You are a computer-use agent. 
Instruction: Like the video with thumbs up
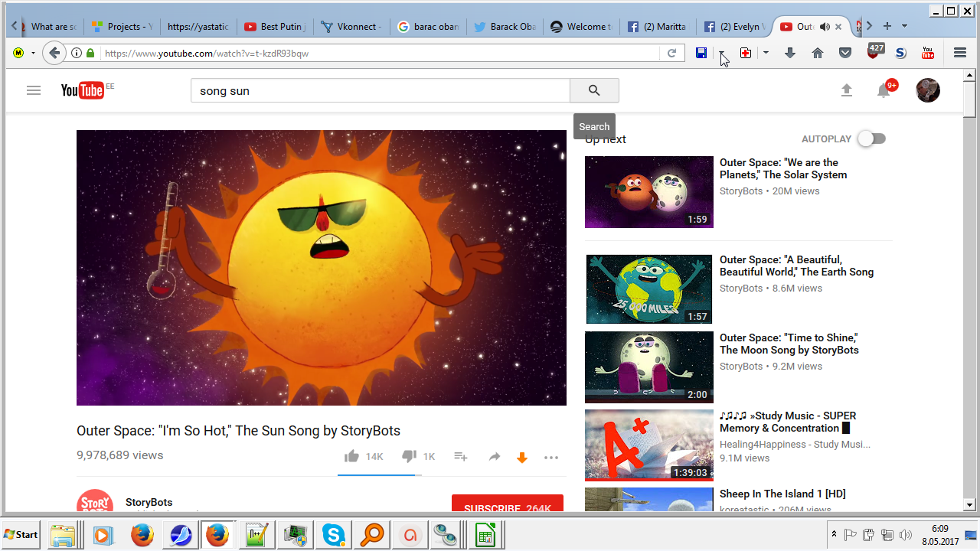pos(351,457)
